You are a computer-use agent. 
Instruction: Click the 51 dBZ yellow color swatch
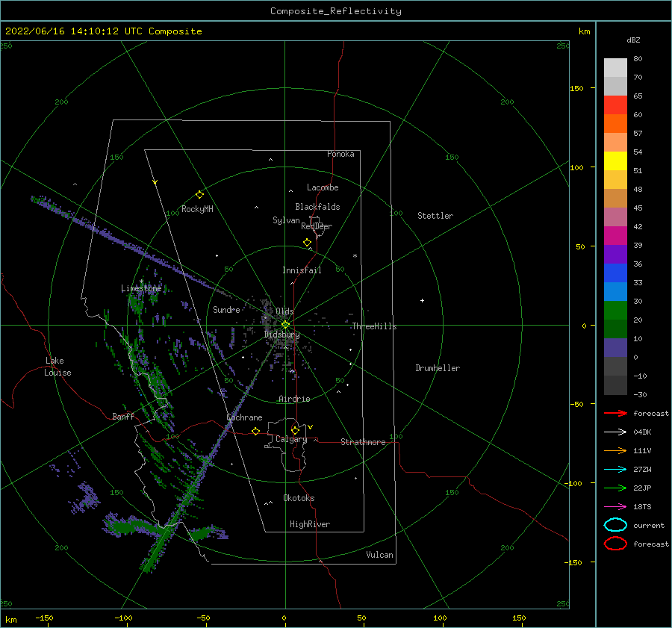[616, 161]
